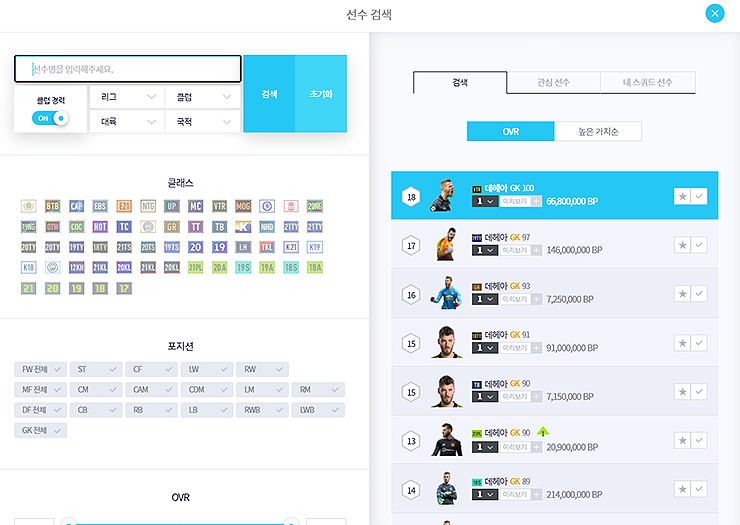The height and width of the screenshot is (525, 740).
Task: Sort results by OVR tab
Action: click(x=511, y=131)
